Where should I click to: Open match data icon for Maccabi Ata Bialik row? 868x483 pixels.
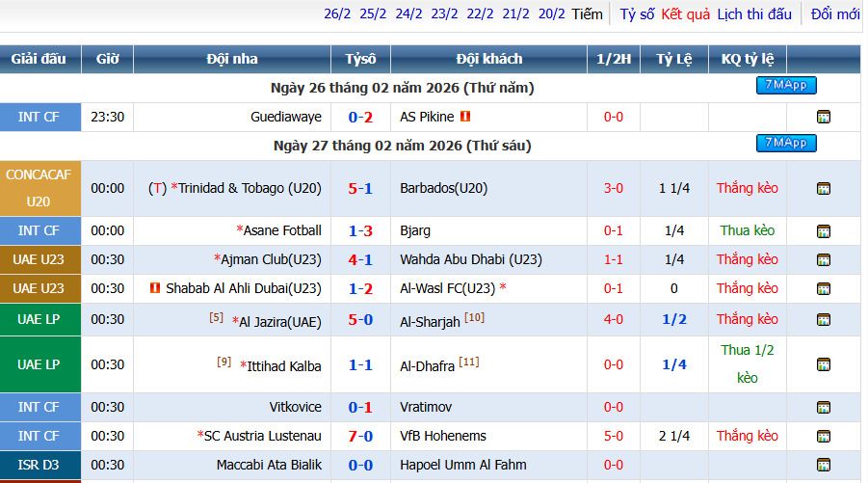(x=823, y=465)
